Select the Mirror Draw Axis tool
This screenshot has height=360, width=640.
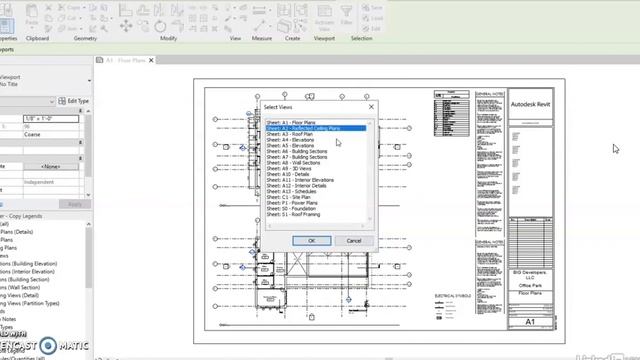click(177, 10)
